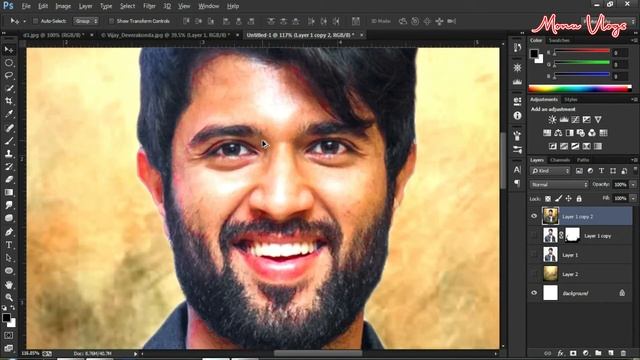Screen dimensions: 640x360
Task: Select the Hand tool
Action: pyautogui.click(x=9, y=284)
